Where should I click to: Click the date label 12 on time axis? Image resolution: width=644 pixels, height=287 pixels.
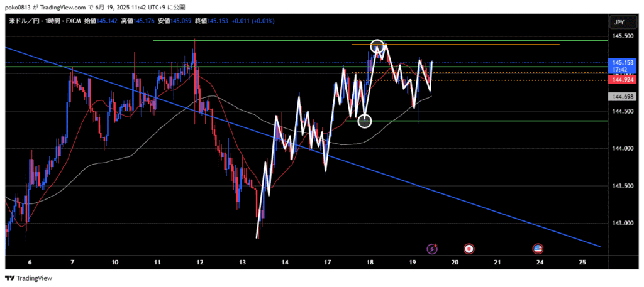click(x=200, y=261)
